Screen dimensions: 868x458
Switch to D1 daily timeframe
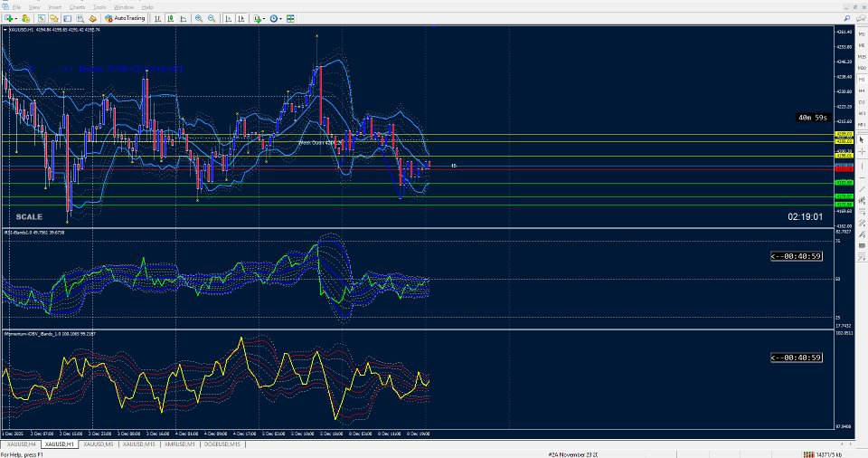click(862, 102)
